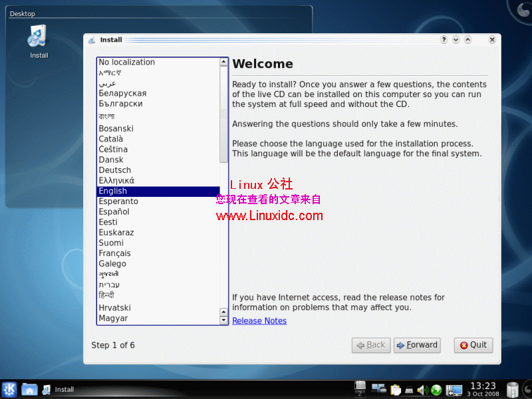Shade the Install window with the down-arrow button
Image resolution: width=532 pixels, height=399 pixels.
[x=456, y=39]
